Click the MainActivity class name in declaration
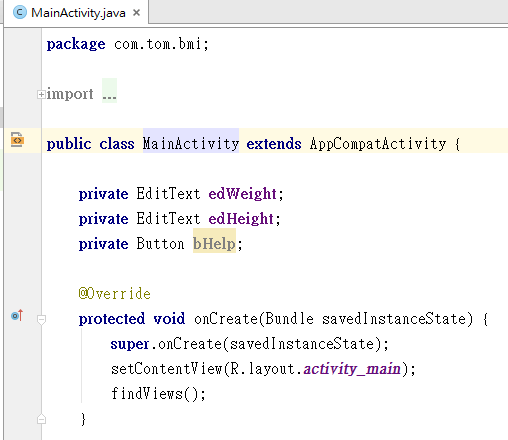This screenshot has height=440, width=508. coord(191,144)
